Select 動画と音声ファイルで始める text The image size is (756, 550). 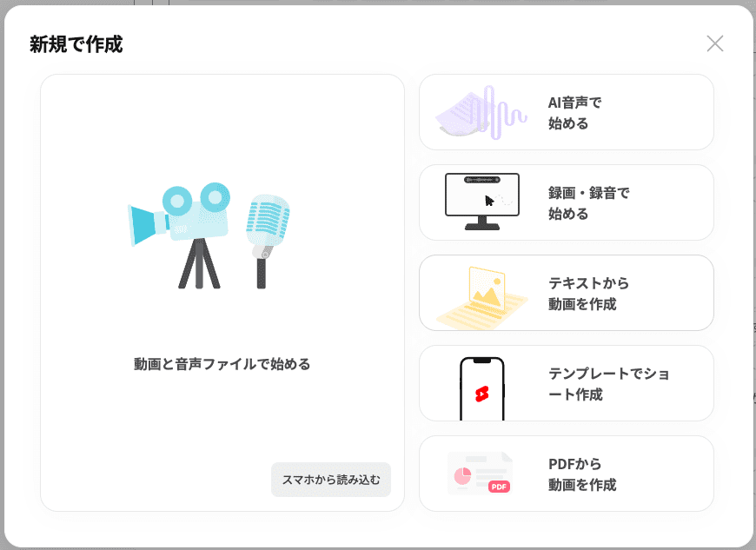[222, 364]
